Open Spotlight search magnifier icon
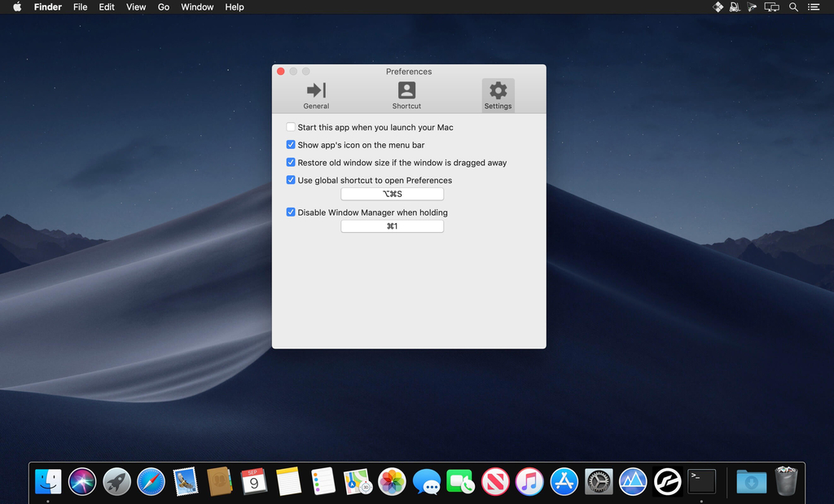The image size is (834, 504). pos(793,7)
